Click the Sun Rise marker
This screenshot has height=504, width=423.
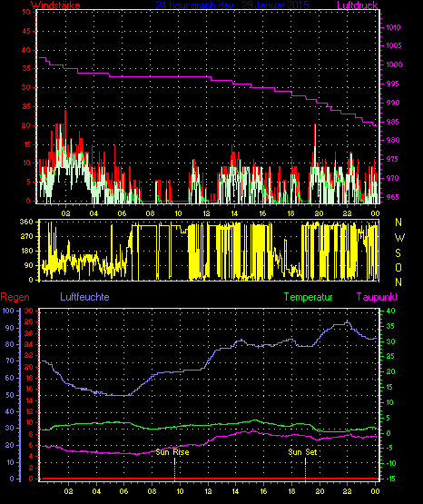172,452
